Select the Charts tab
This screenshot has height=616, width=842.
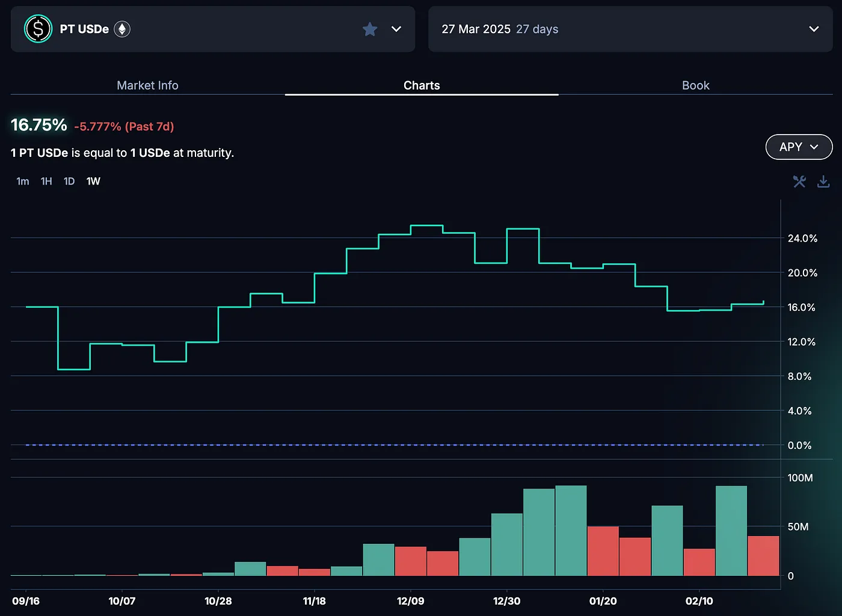(x=422, y=85)
